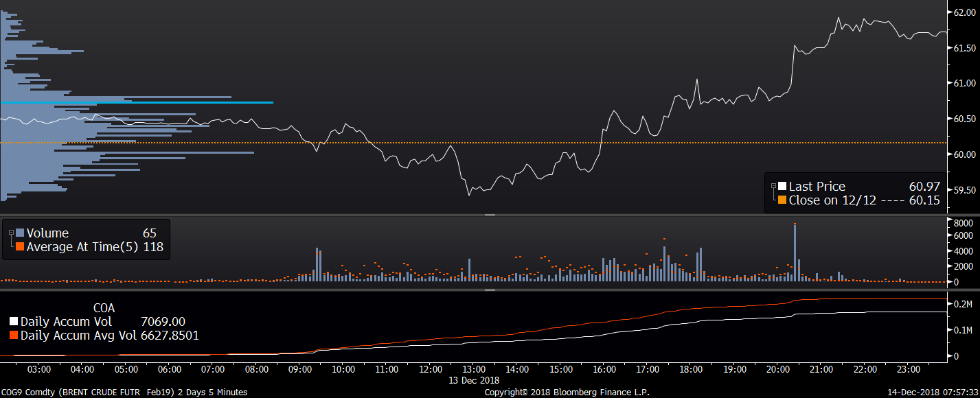This screenshot has width=980, height=398.
Task: Click the 20:00 time axis label
Action: tap(777, 369)
